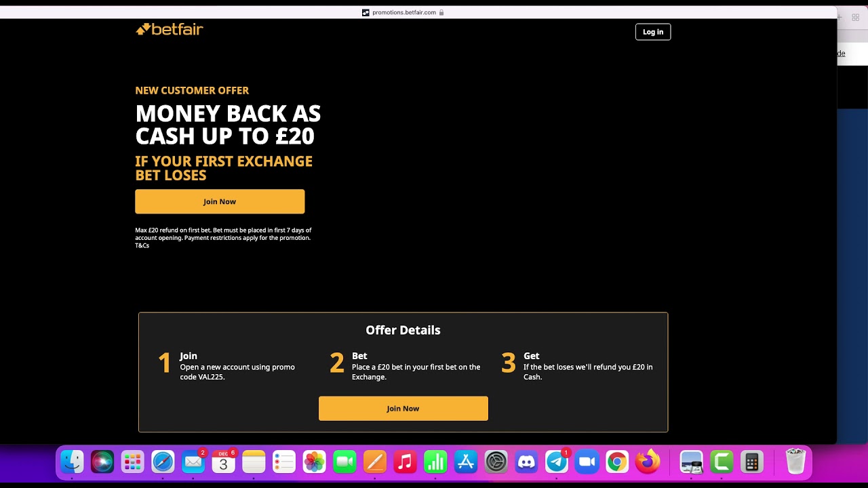Open Camtasia from the dock
This screenshot has height=488, width=868.
coord(722,462)
